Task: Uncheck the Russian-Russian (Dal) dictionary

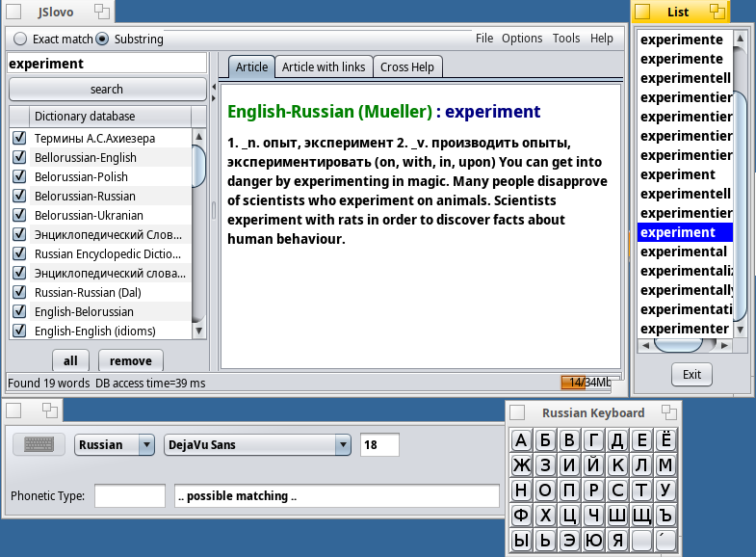Action: click(19, 292)
